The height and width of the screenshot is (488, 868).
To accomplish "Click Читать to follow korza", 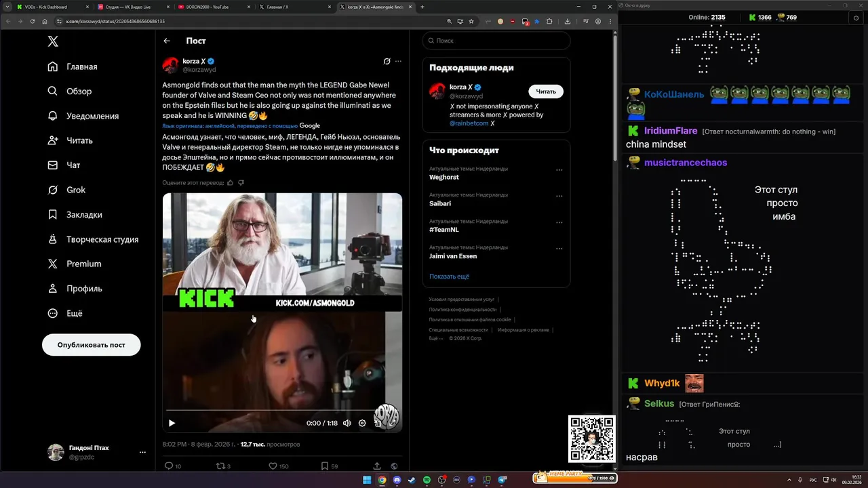I will click(x=546, y=91).
